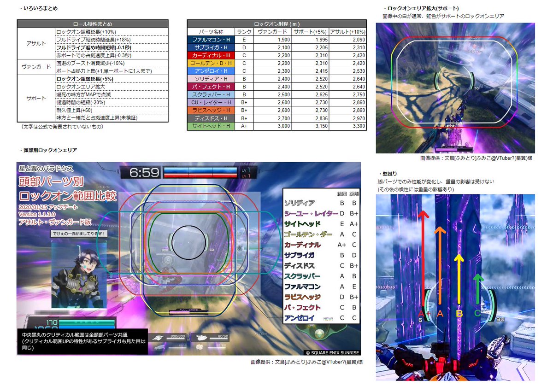The image size is (553, 392).
Task: Select the 'アサルト' role cell
Action: (x=36, y=43)
